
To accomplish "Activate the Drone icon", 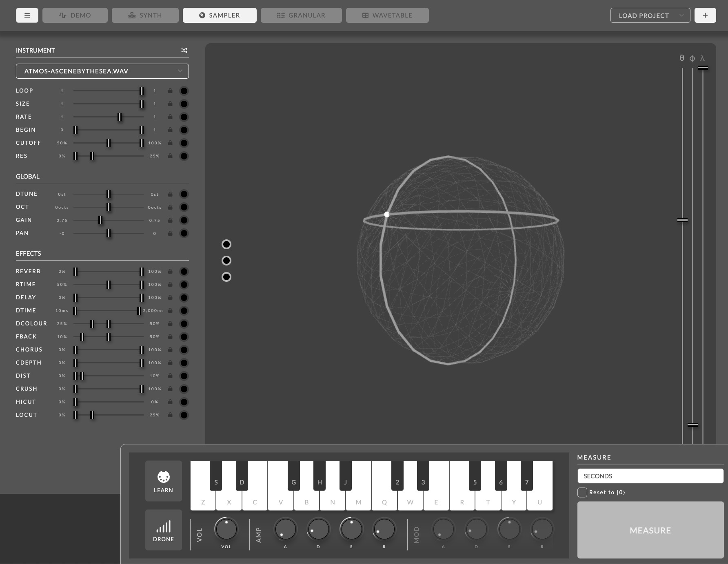I will [x=163, y=526].
